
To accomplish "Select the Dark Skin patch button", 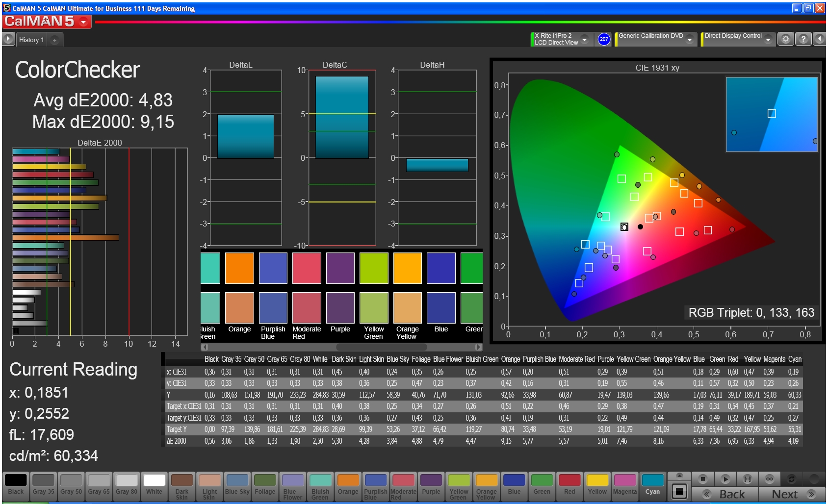I will click(x=182, y=486).
